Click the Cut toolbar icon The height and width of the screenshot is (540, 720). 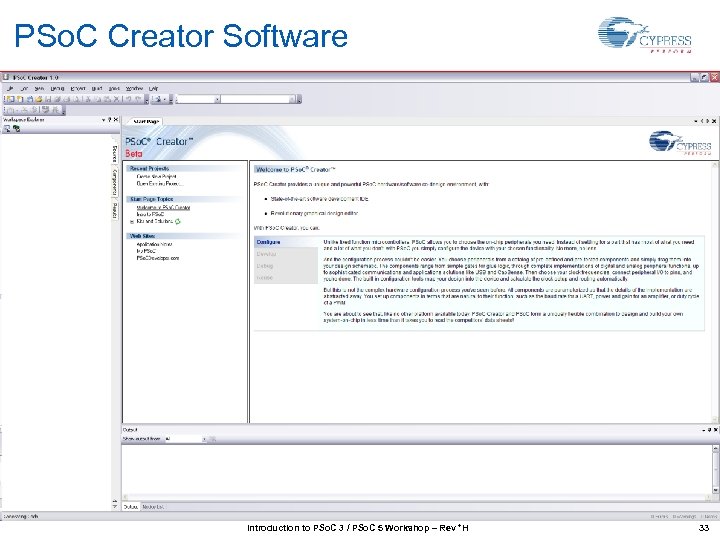coord(88,99)
